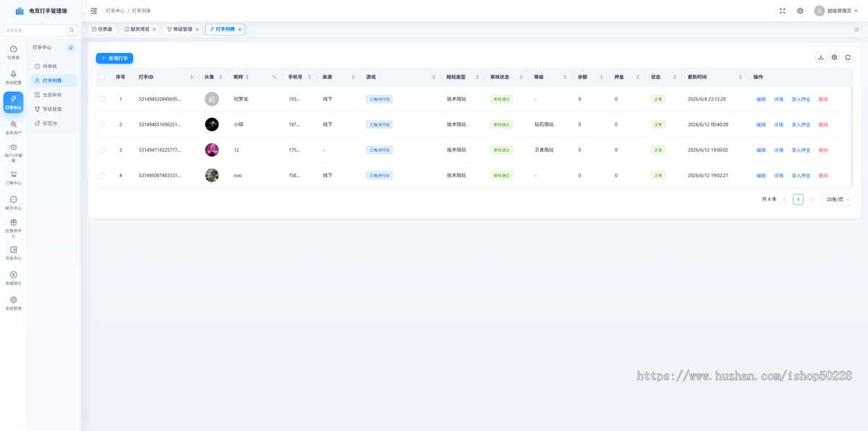Image resolution: width=868 pixels, height=431 pixels.
Task: Open the 20条/页 page size dropdown
Action: pyautogui.click(x=838, y=200)
